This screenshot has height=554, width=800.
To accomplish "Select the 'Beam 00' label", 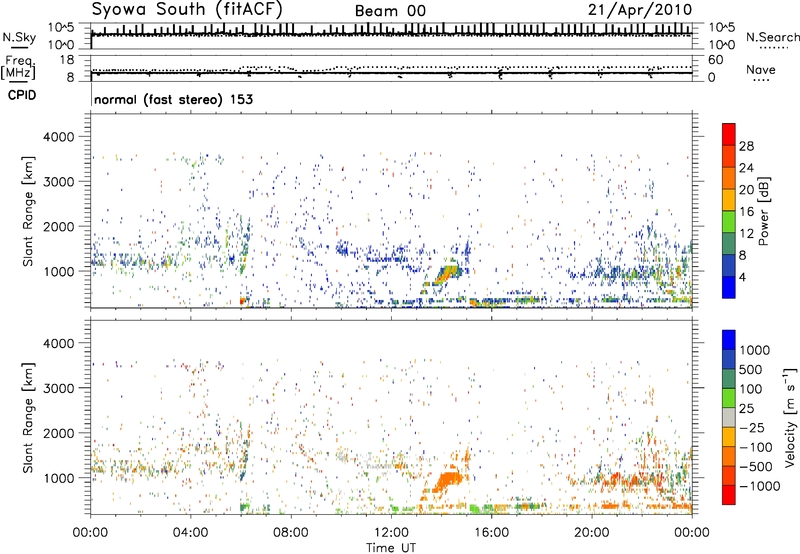I will tap(390, 11).
